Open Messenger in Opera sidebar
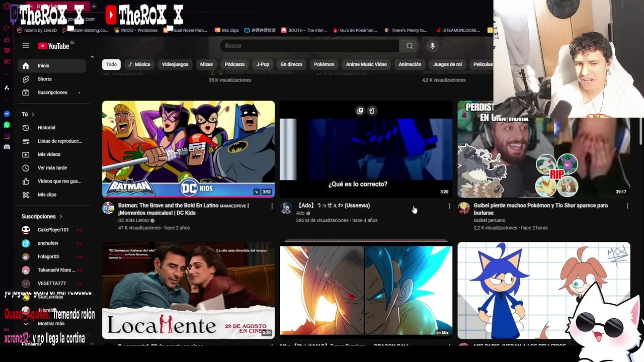Screen dimensions: 644x362 click(x=7, y=114)
